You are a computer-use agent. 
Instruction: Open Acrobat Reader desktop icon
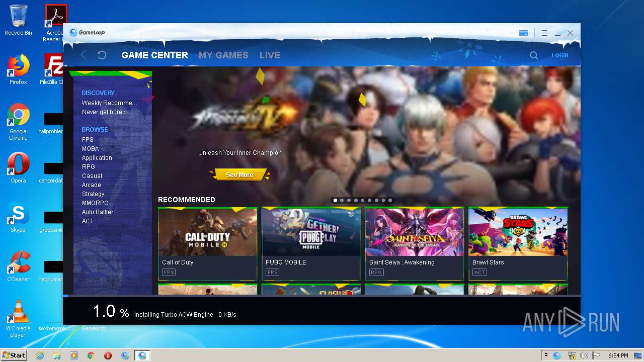pyautogui.click(x=54, y=23)
